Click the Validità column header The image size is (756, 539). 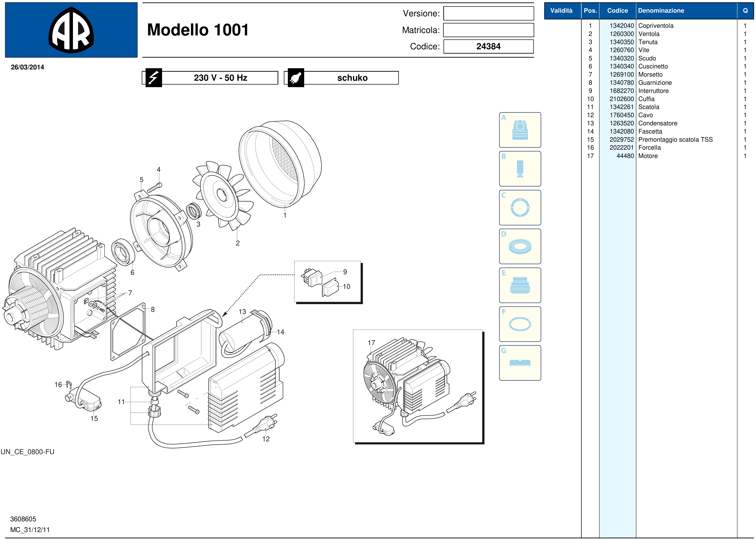click(x=561, y=11)
